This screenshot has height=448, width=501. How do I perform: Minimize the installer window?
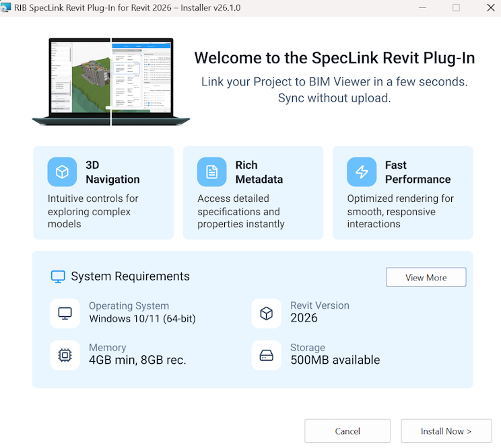point(422,7)
